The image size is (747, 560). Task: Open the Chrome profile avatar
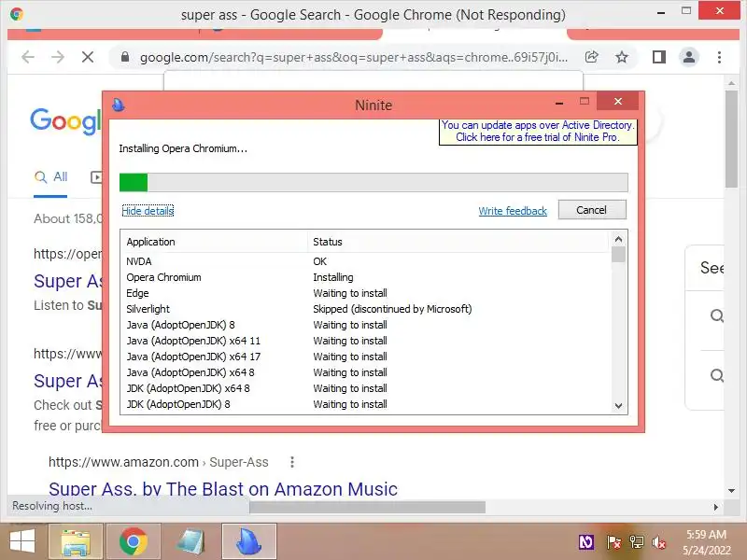pyautogui.click(x=689, y=58)
